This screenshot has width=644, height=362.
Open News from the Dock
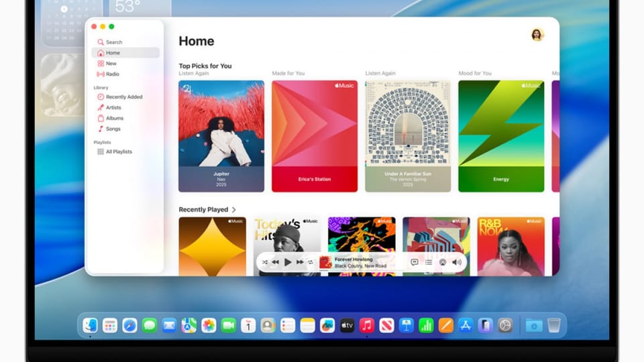(386, 326)
